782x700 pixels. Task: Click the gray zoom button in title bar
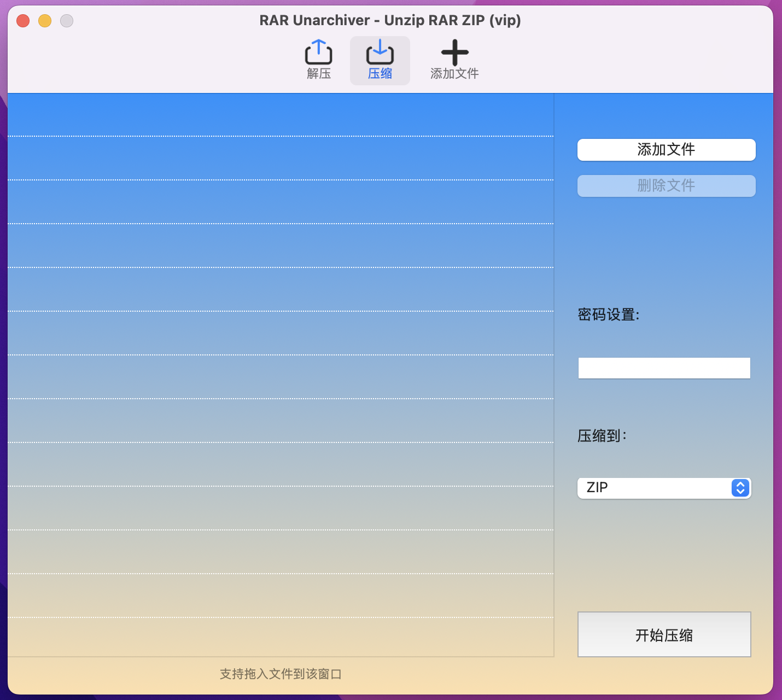click(67, 21)
